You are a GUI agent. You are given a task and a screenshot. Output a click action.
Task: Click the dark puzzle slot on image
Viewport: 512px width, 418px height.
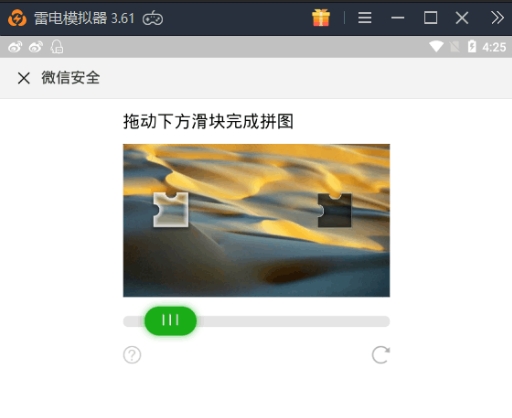point(334,211)
